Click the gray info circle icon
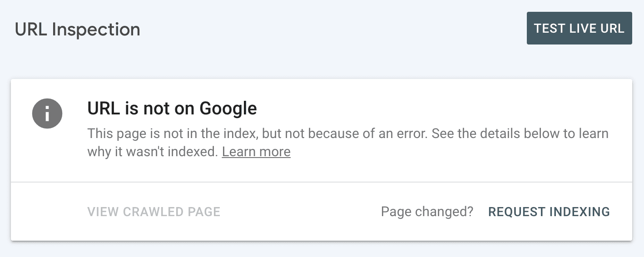The height and width of the screenshot is (257, 644). coord(47,113)
